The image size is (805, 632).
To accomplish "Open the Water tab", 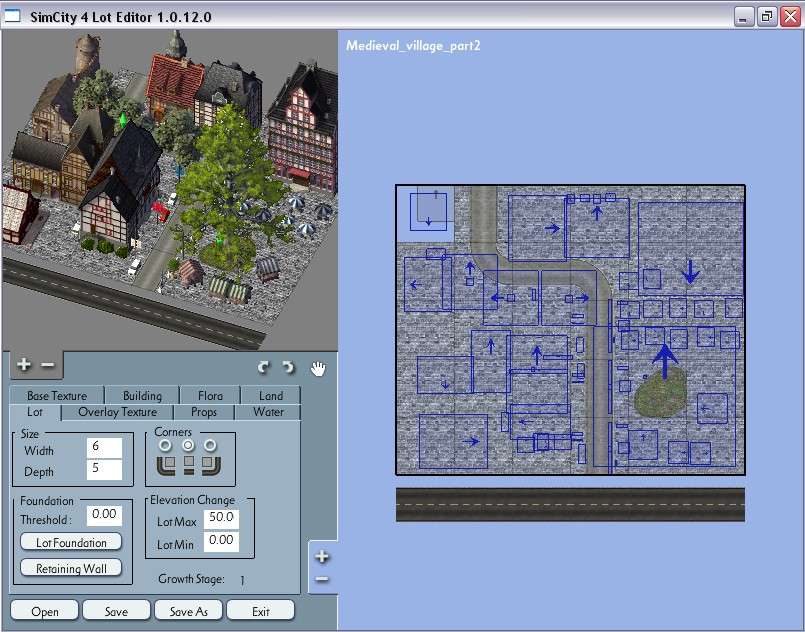I will pos(268,412).
